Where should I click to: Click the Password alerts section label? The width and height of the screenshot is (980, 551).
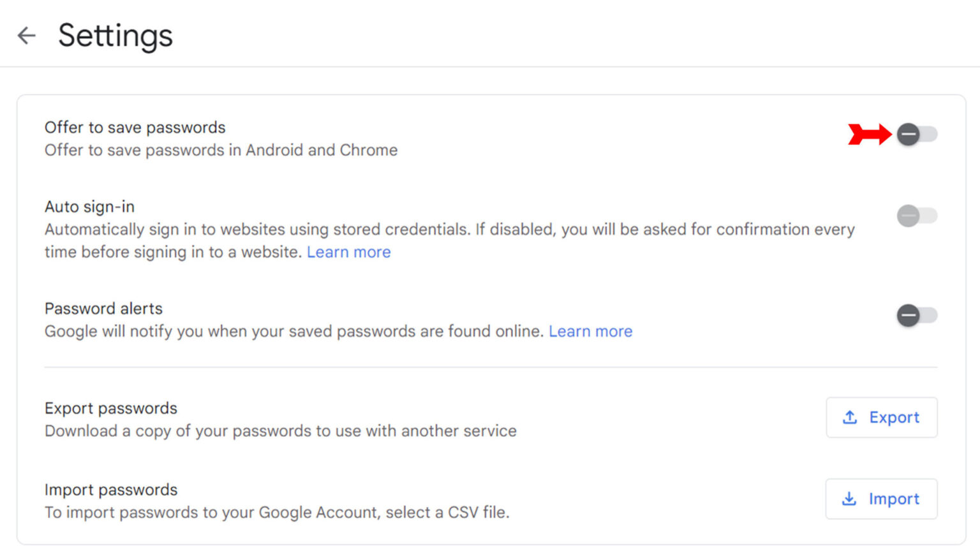coord(103,308)
